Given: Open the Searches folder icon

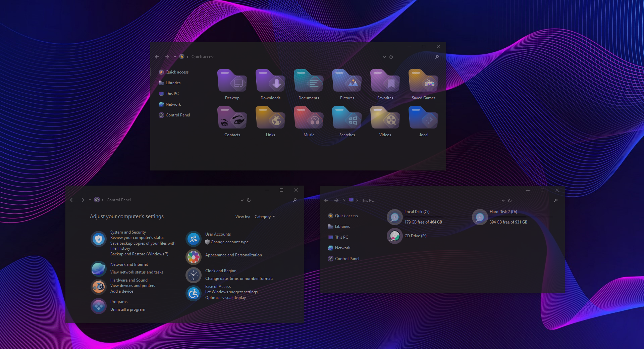Looking at the screenshot, I should pyautogui.click(x=347, y=118).
